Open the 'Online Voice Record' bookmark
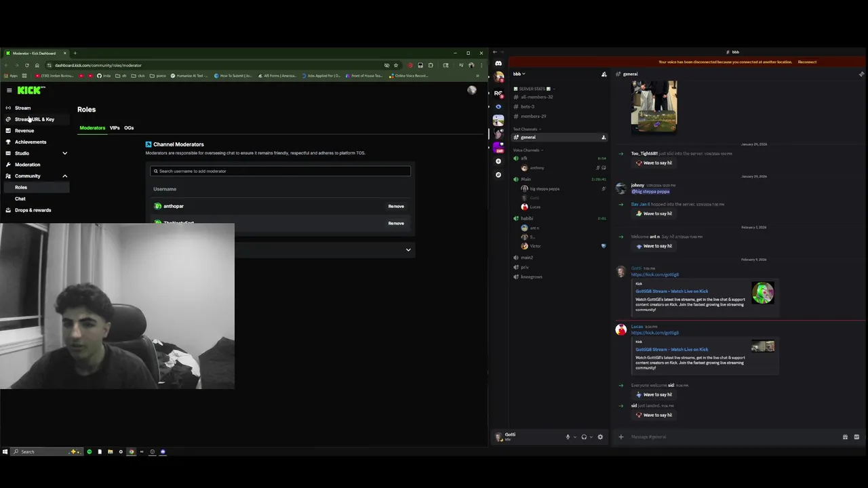The height and width of the screenshot is (488, 868). coord(409,76)
